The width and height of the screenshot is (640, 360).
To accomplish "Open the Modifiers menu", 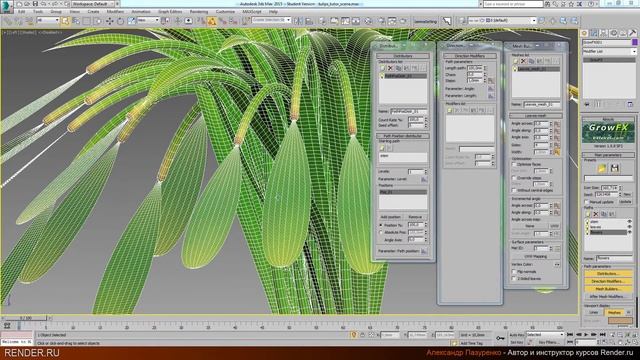I will (115, 12).
